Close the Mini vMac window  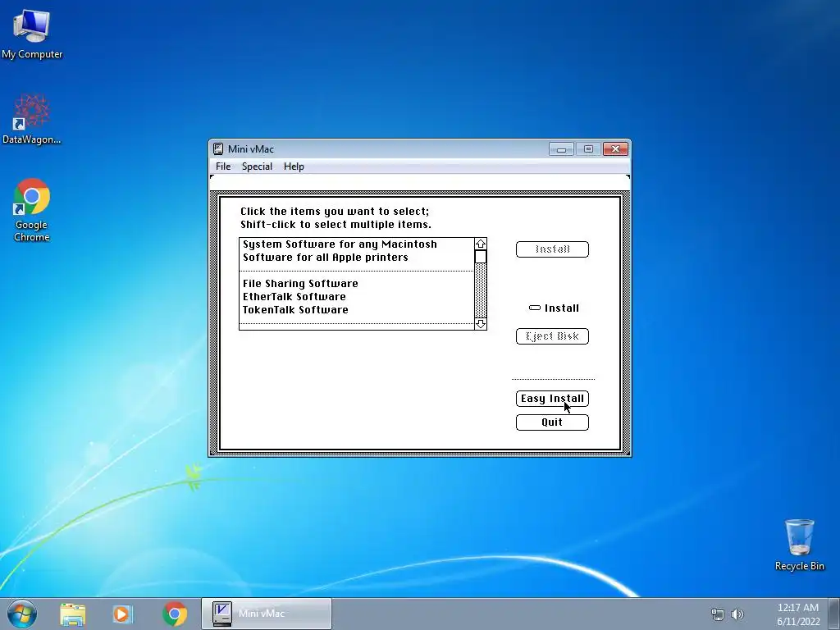[x=615, y=149]
